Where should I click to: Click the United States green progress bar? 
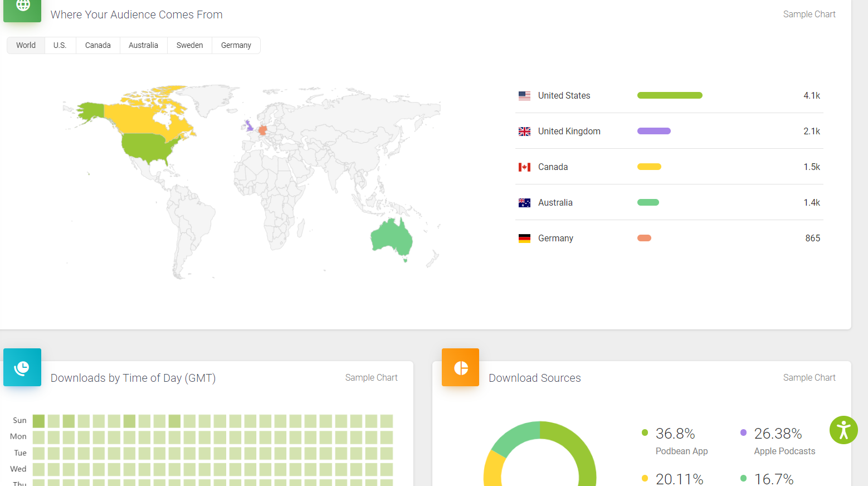pos(670,95)
